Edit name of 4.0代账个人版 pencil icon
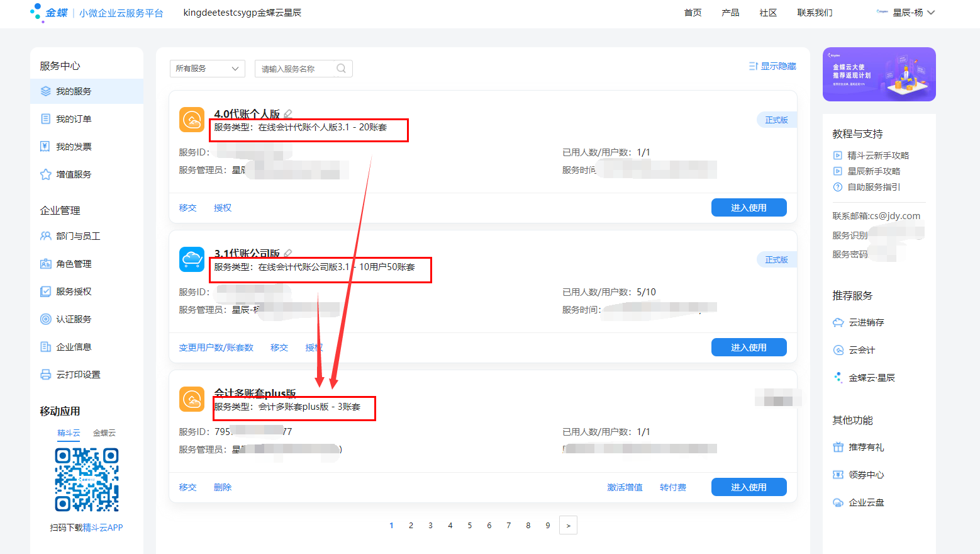This screenshot has height=554, width=980. pyautogui.click(x=288, y=114)
